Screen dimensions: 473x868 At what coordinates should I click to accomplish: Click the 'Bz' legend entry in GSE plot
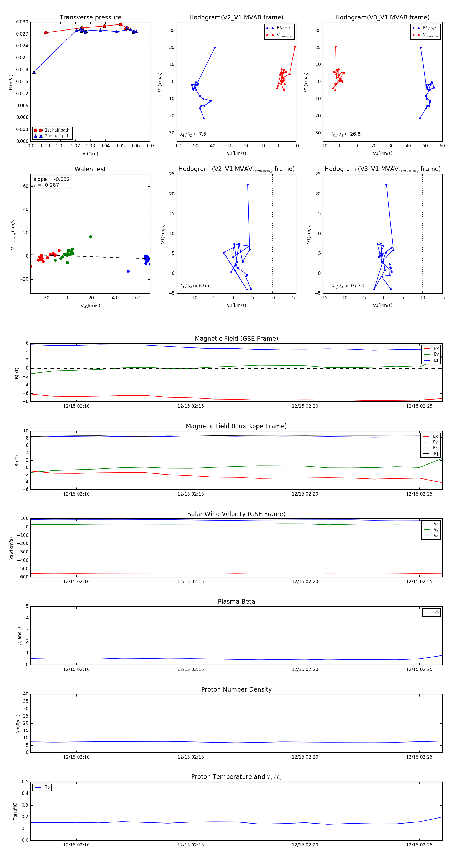(x=431, y=360)
